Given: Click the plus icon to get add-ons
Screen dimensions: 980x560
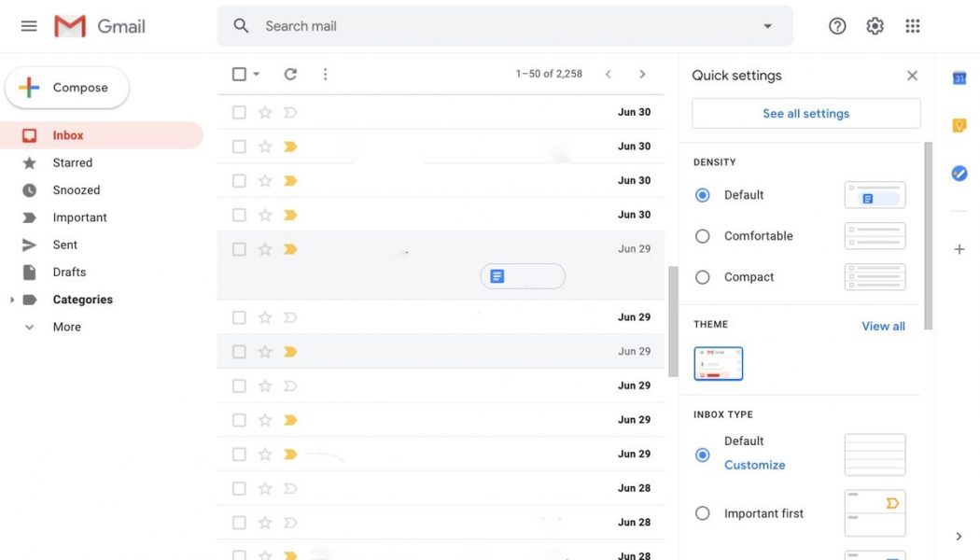Looking at the screenshot, I should click(959, 247).
